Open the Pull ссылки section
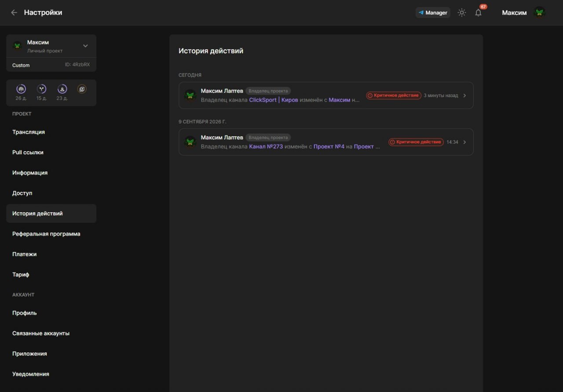 (x=51, y=152)
